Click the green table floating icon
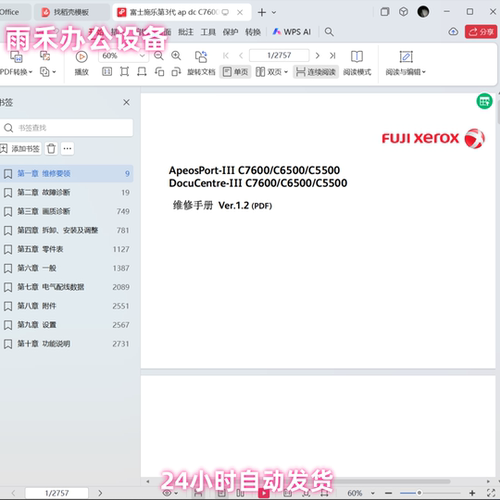This screenshot has height=500, width=500. [484, 101]
